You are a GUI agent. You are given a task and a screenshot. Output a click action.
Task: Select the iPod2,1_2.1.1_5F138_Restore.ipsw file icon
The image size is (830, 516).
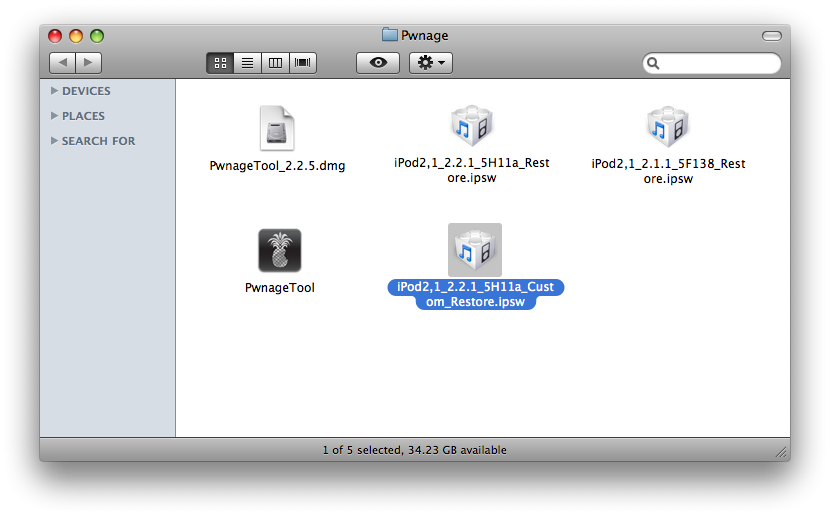tap(668, 126)
